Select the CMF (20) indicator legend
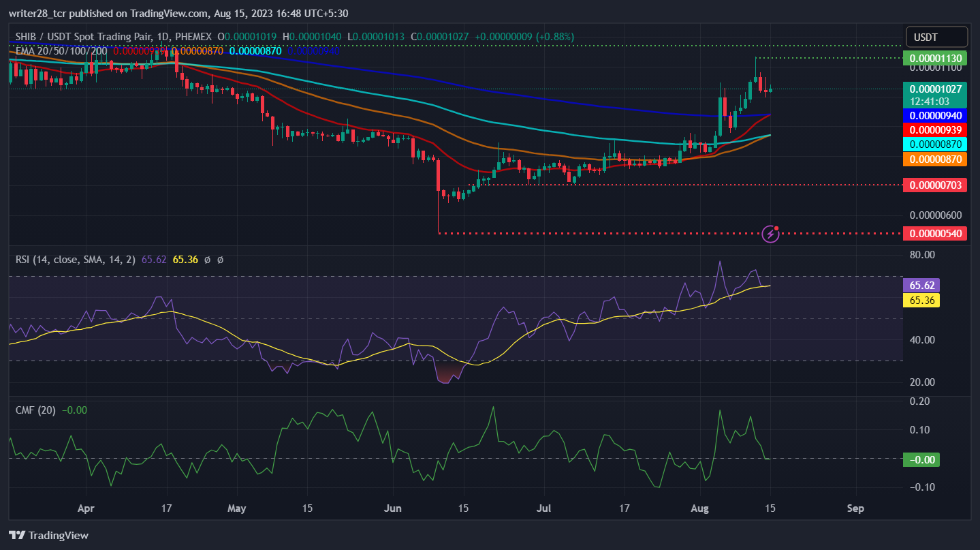This screenshot has height=550, width=980. [36, 410]
